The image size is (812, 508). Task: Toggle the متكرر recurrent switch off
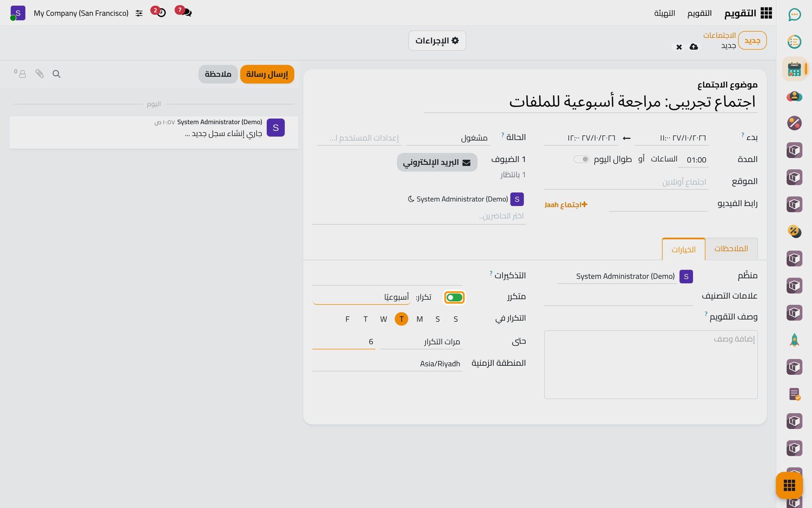click(454, 298)
